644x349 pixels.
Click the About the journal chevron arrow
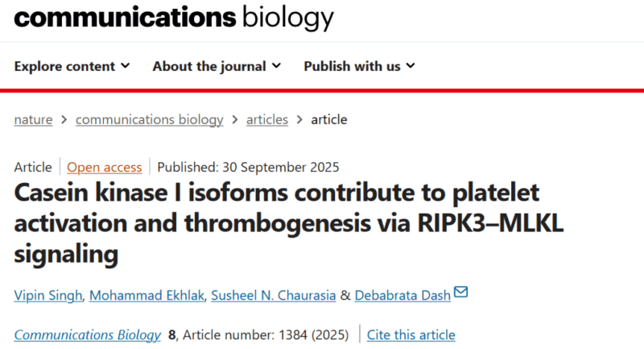point(276,66)
